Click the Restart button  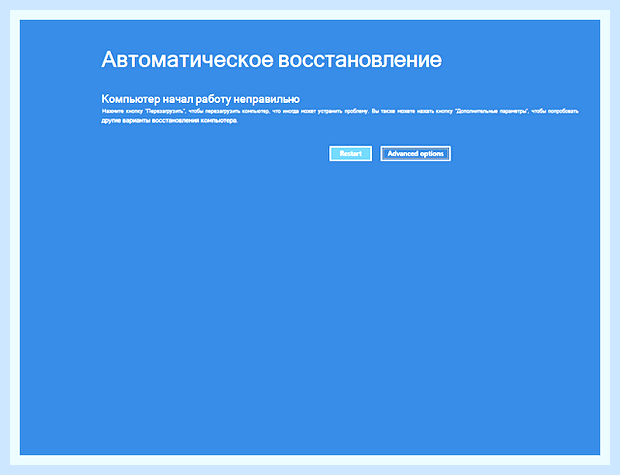coord(350,153)
